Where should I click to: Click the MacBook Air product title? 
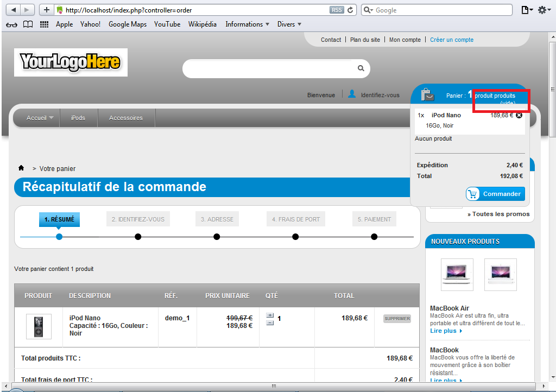(450, 308)
